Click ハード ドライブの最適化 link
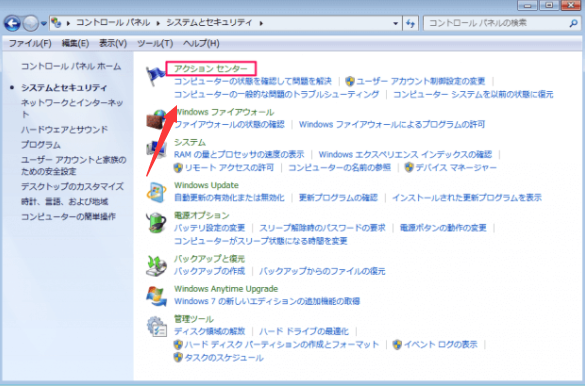The image size is (585, 386). 304,332
